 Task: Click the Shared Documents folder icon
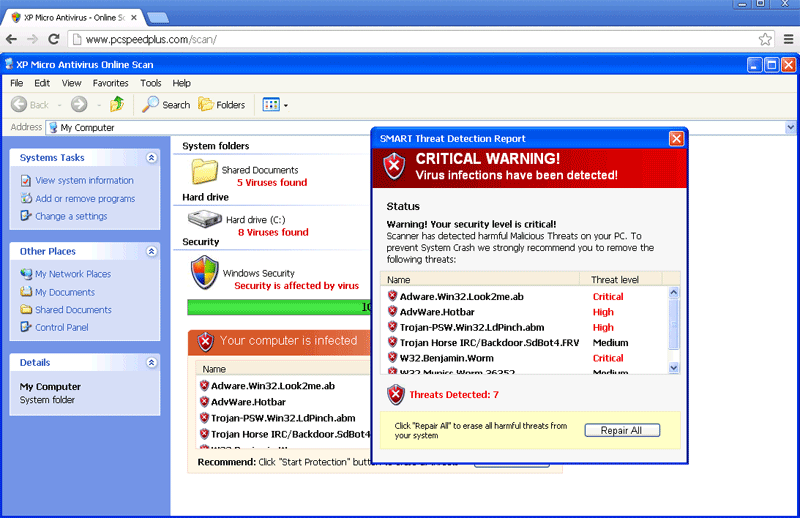(204, 171)
